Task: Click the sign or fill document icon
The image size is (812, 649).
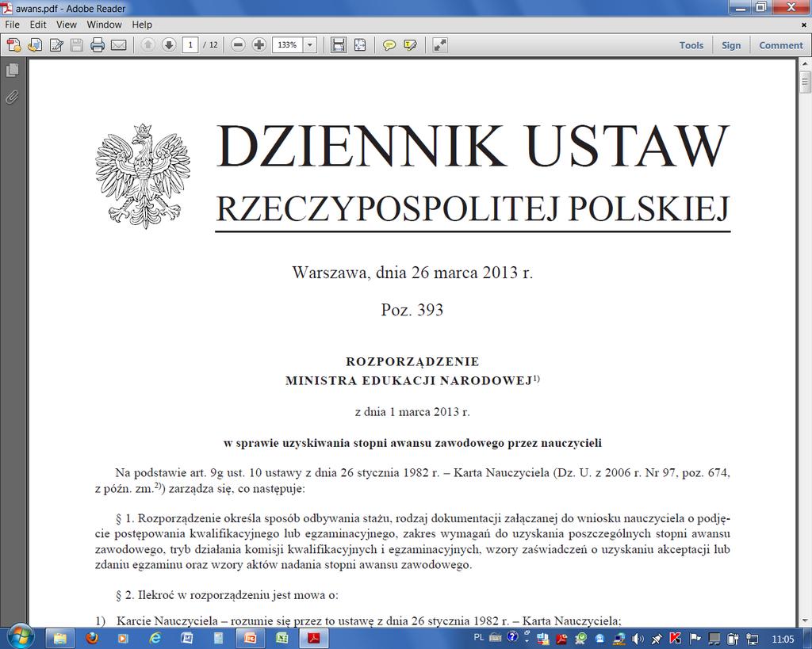Action: 56,45
